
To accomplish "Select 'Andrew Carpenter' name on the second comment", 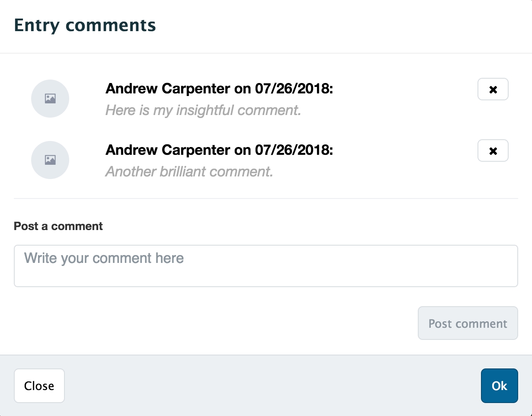I will (x=168, y=150).
